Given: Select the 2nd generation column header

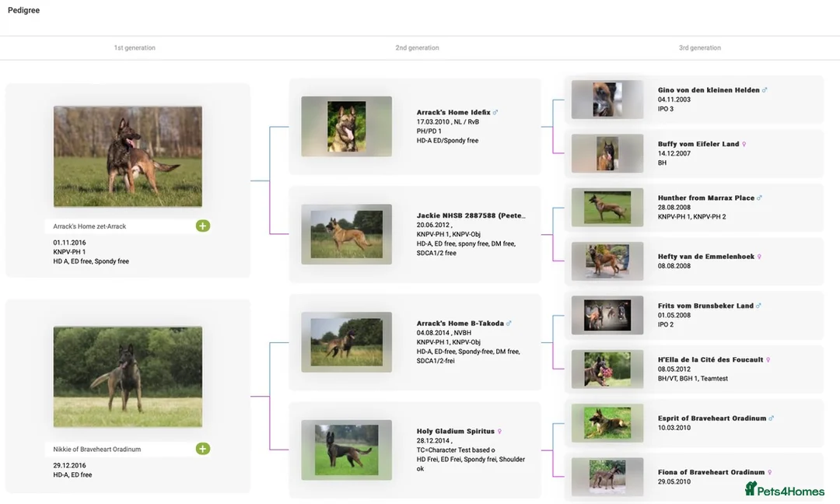Looking at the screenshot, I should tap(417, 48).
